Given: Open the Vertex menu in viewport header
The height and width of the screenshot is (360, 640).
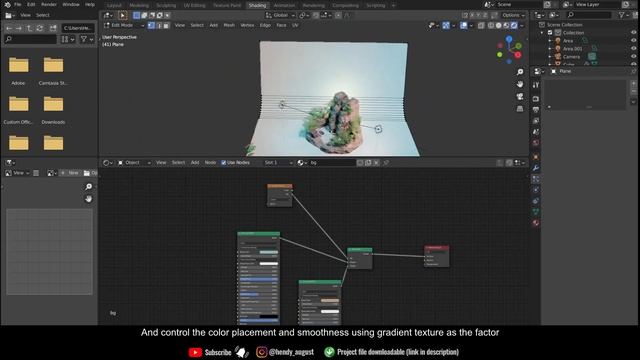Looking at the screenshot, I should click(247, 25).
